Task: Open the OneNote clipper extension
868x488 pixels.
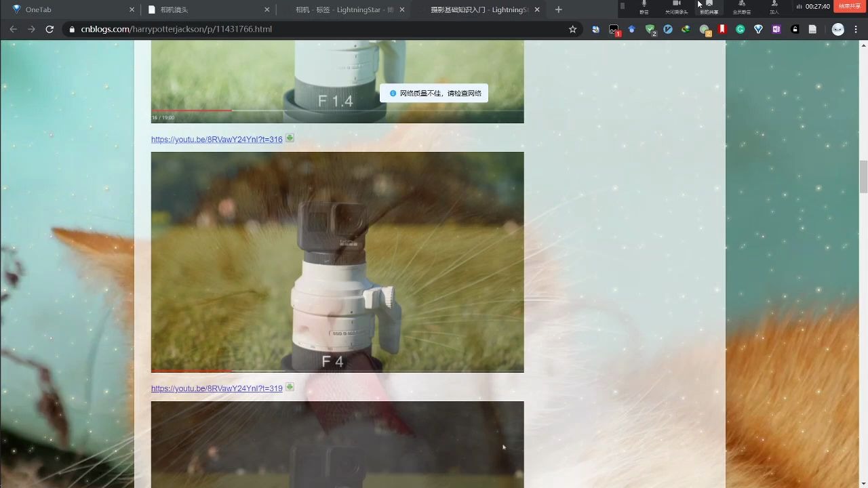Action: 776,29
